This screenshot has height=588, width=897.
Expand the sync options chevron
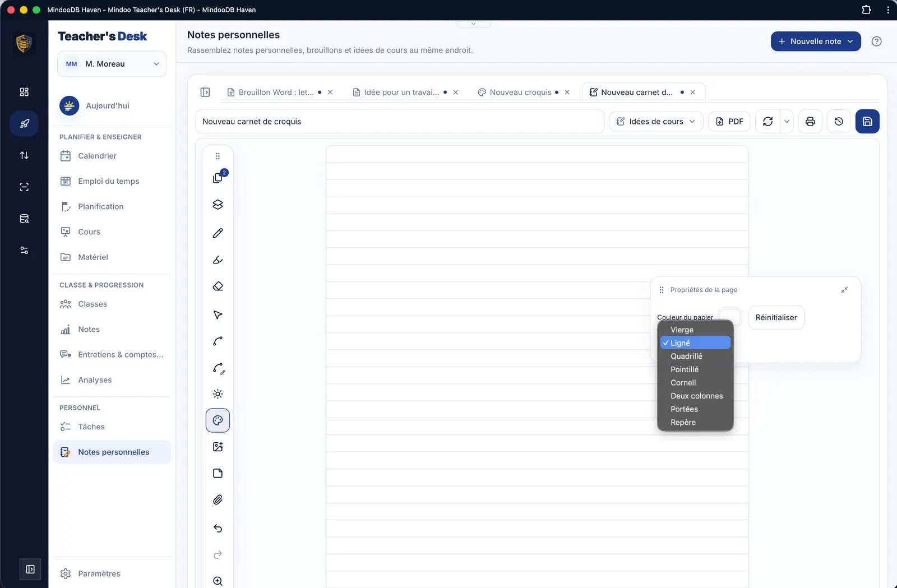point(787,122)
